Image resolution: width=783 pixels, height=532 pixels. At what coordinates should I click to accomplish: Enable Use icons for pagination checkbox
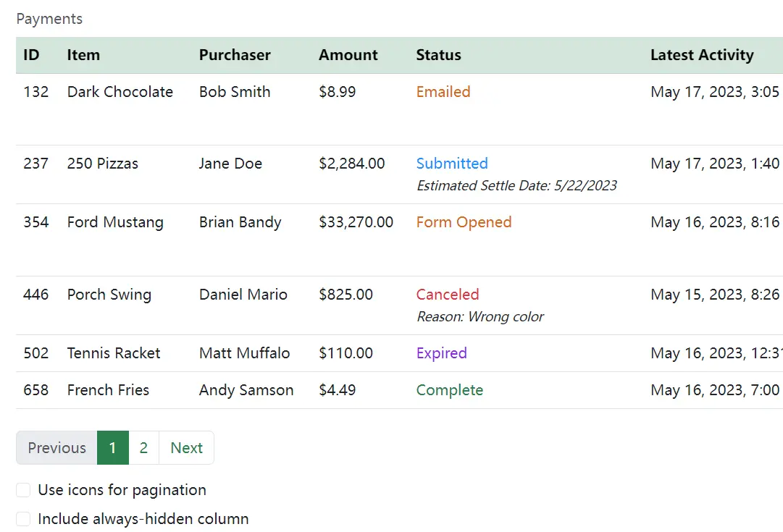(24, 491)
